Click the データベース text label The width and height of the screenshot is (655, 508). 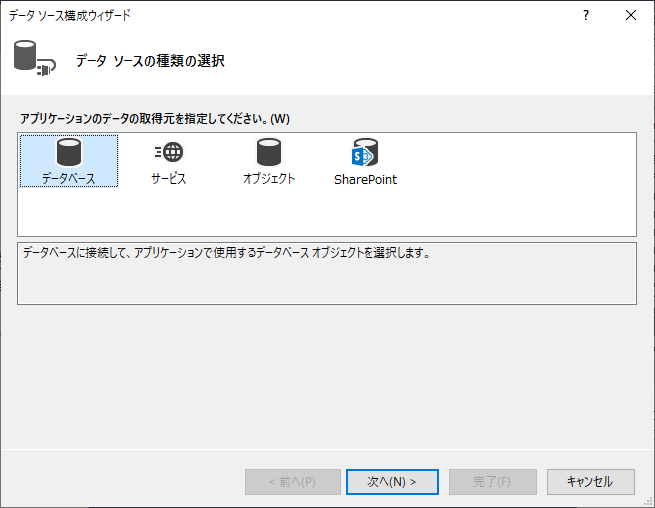tap(69, 179)
